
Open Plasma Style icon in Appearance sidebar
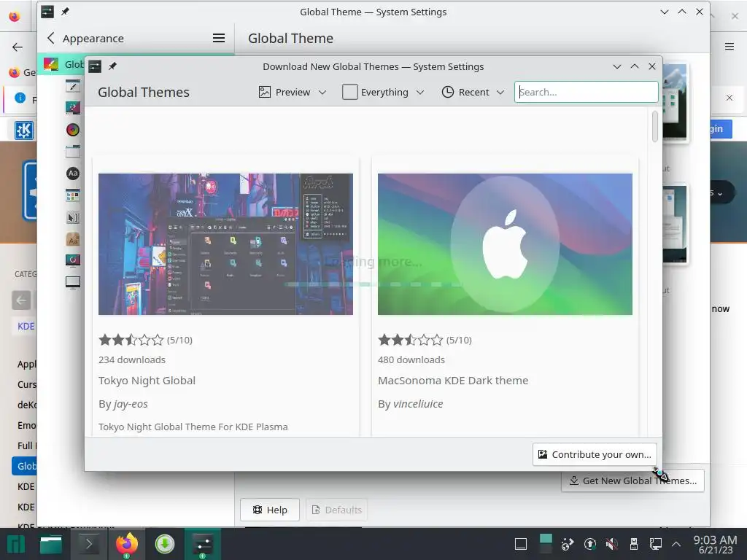(x=73, y=108)
